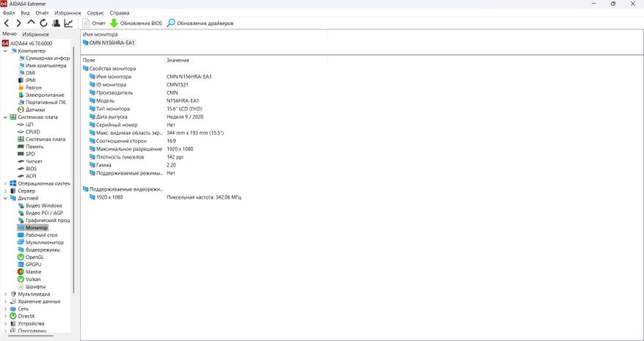644x341 pixels.
Task: Select Мультимонитор tree item
Action: click(x=40, y=243)
